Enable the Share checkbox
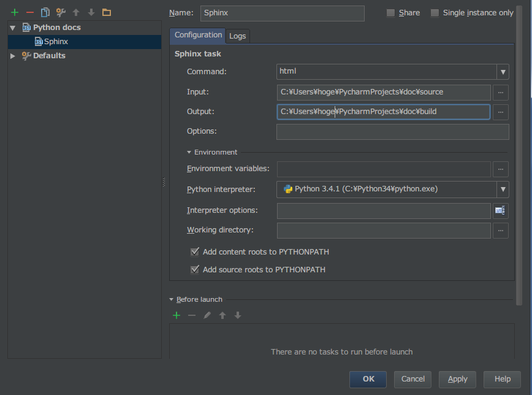The image size is (532, 395). (390, 12)
